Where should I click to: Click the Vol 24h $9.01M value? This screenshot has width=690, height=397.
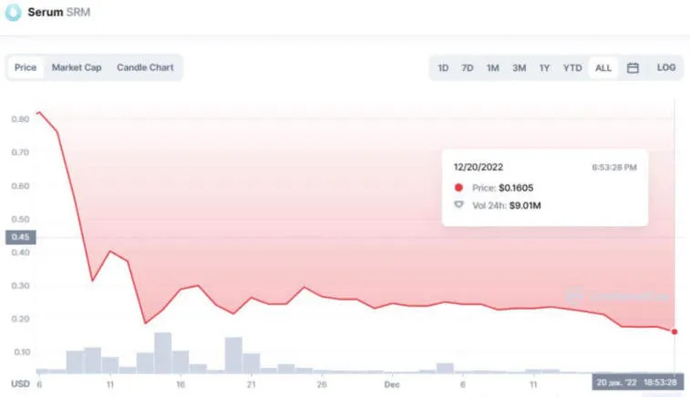[x=525, y=206]
